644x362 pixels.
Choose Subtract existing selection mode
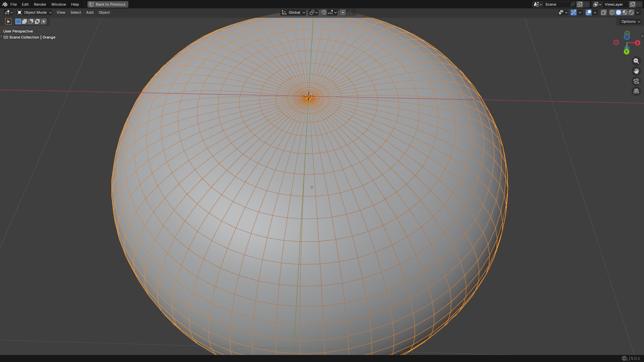[x=31, y=21]
